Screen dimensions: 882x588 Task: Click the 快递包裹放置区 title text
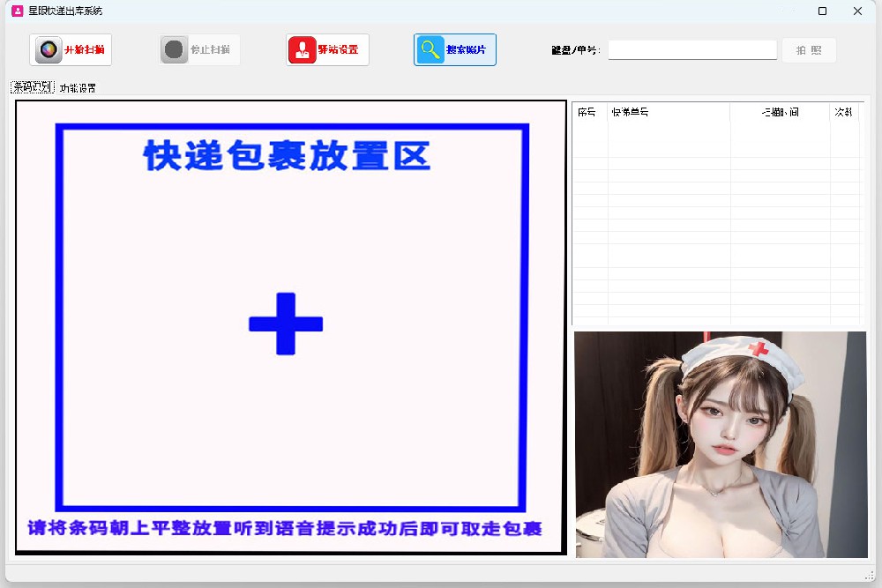(287, 156)
